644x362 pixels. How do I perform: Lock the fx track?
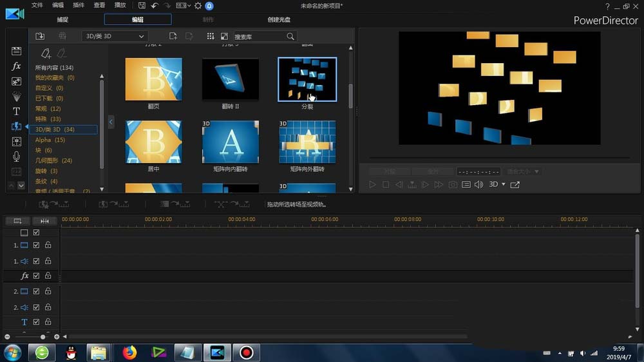pos(48,275)
